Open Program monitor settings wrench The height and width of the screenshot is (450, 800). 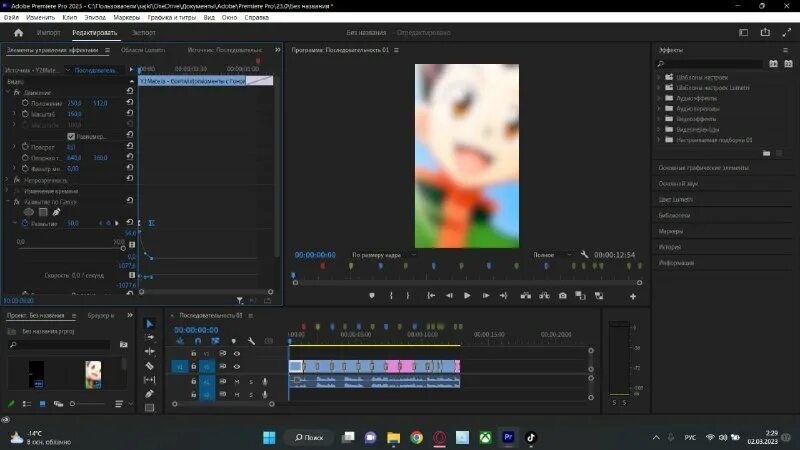584,254
